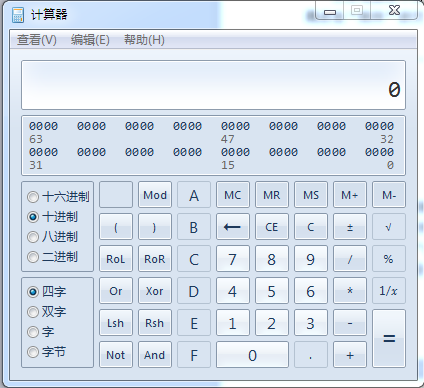Click the subtraction - button

pos(350,323)
